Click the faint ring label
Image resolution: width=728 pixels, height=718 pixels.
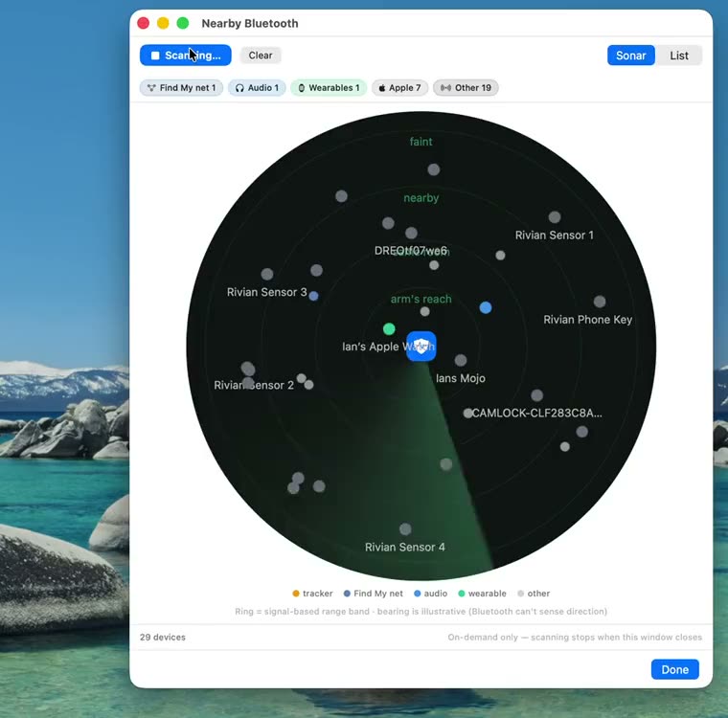pyautogui.click(x=421, y=142)
